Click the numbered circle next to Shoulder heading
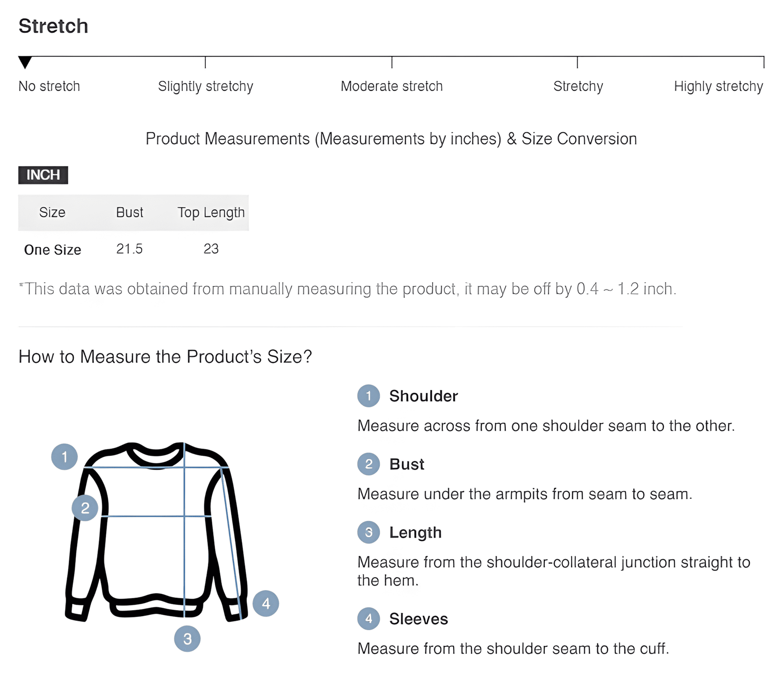This screenshot has height=687, width=784. (368, 396)
